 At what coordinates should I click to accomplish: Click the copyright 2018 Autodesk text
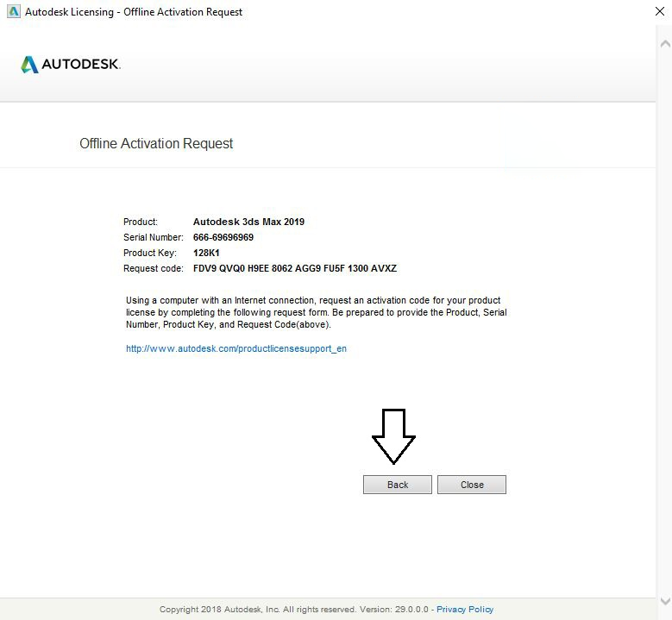click(x=293, y=610)
